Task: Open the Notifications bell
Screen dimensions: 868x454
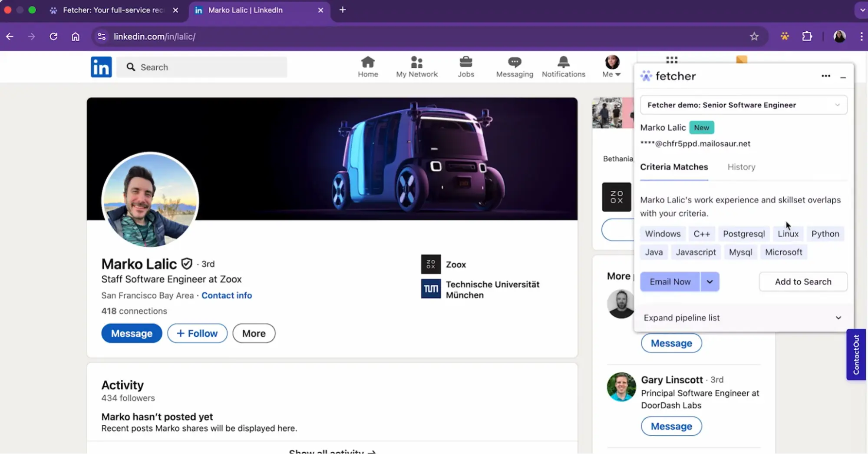Action: (x=564, y=67)
